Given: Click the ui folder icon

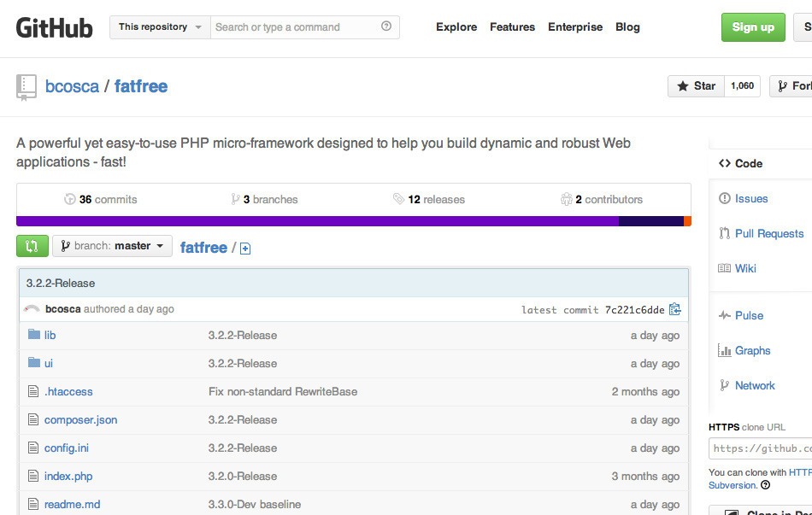Looking at the screenshot, I should (34, 362).
